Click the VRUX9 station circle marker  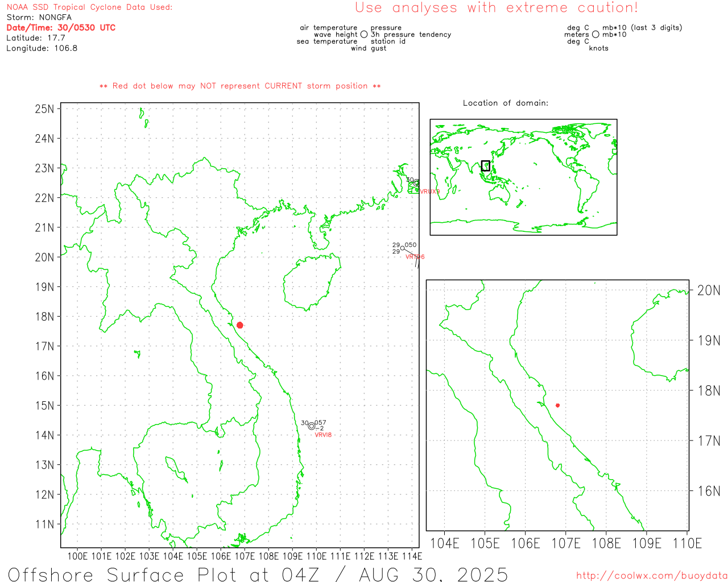[x=417, y=183]
